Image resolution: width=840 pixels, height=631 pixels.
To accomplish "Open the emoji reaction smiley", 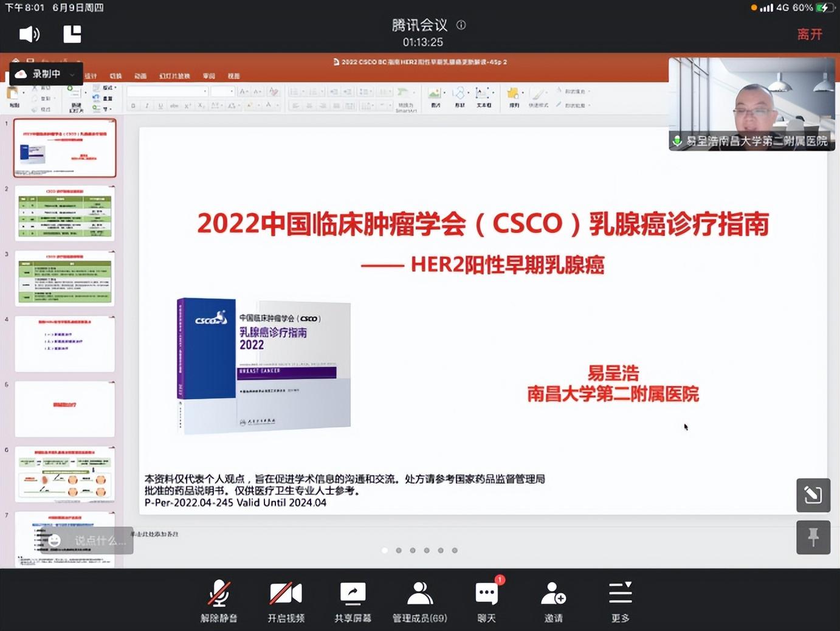I will (x=55, y=540).
